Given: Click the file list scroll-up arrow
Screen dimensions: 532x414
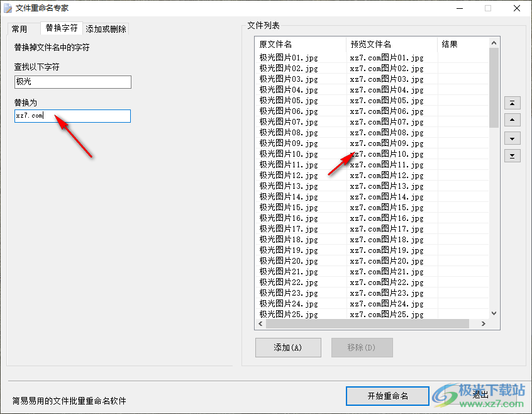Looking at the screenshot, I should (494, 43).
